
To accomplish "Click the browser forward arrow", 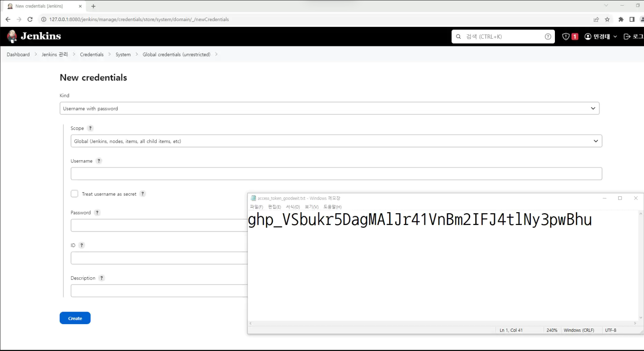I will click(19, 20).
